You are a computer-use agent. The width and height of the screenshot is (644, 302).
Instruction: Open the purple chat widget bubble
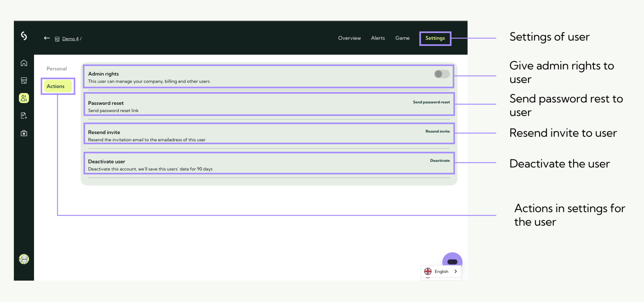452,261
